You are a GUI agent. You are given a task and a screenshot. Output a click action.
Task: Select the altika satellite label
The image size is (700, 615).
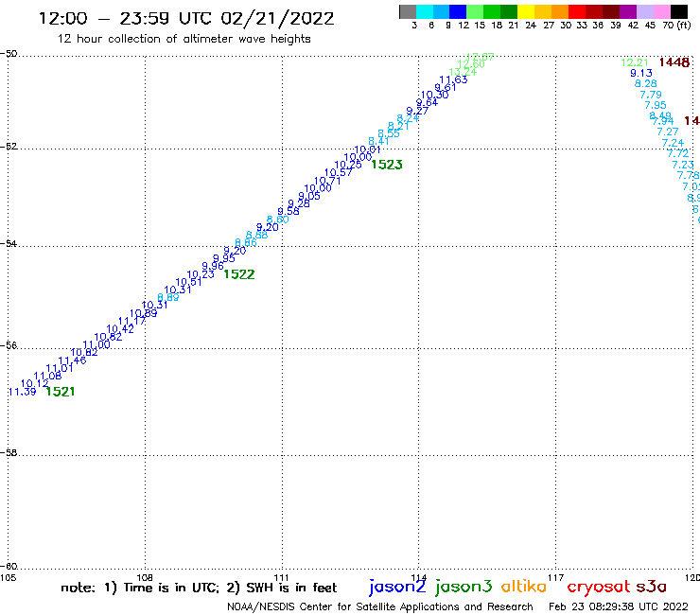[x=523, y=587]
